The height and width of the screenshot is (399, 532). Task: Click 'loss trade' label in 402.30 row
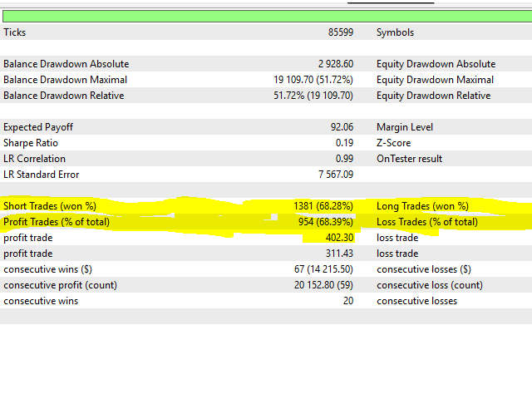pyautogui.click(x=397, y=238)
